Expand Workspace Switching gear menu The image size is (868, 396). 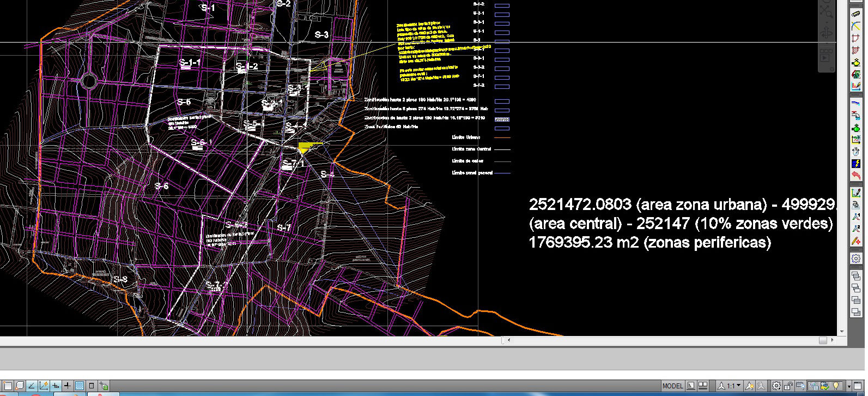[776, 386]
